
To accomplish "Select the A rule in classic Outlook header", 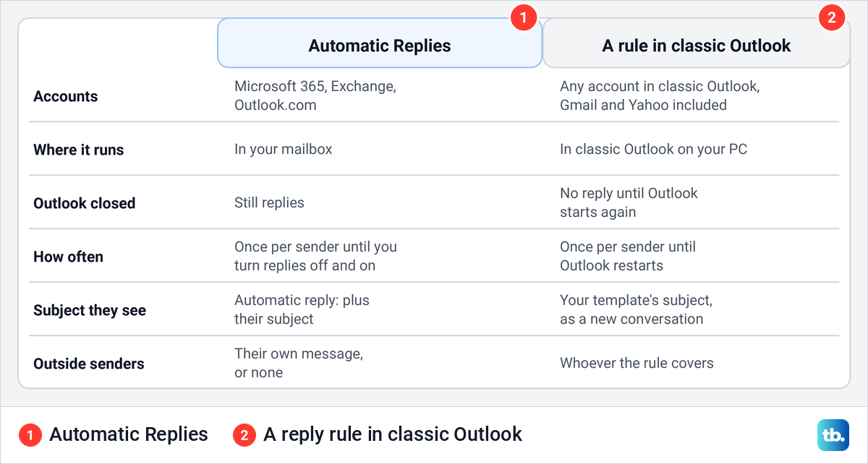I will coord(697,43).
